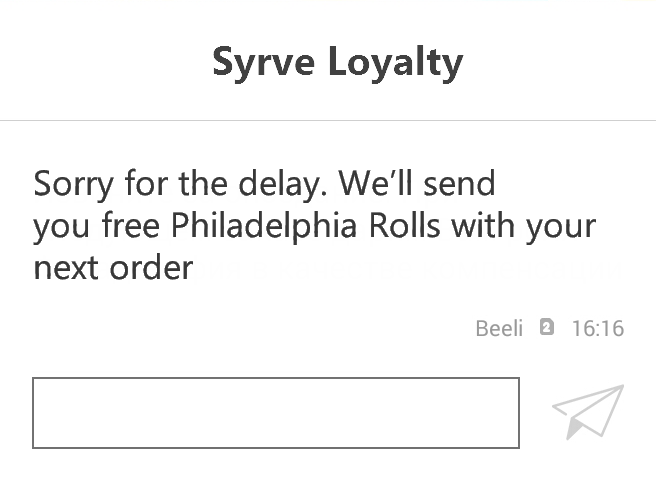The image size is (656, 494).
Task: Click the "We'll send" text in the message
Action: pos(417,185)
